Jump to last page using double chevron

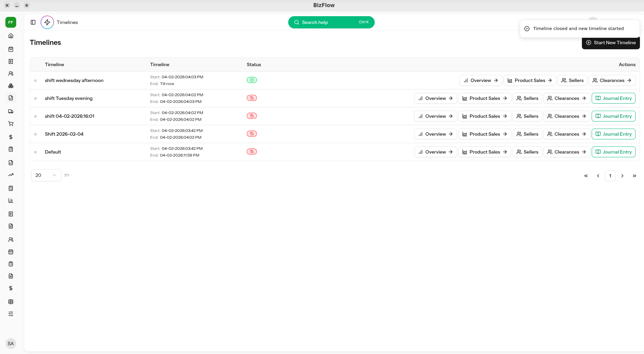click(x=634, y=176)
